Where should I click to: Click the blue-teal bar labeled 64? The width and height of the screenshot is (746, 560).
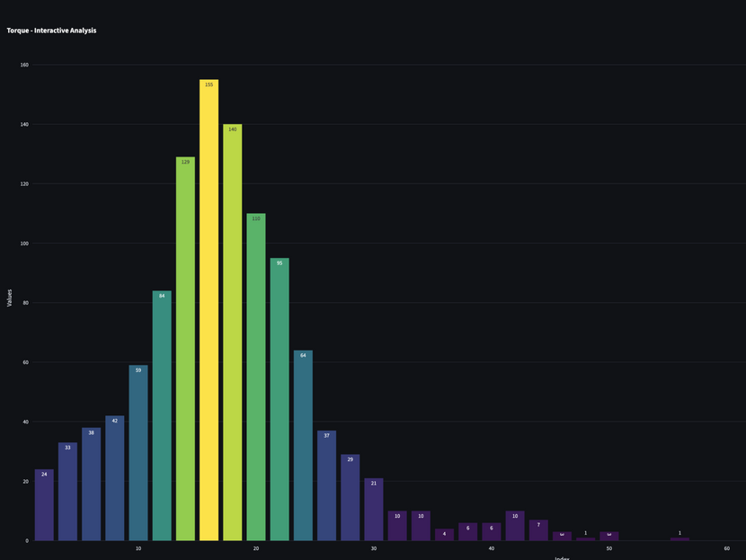303,446
